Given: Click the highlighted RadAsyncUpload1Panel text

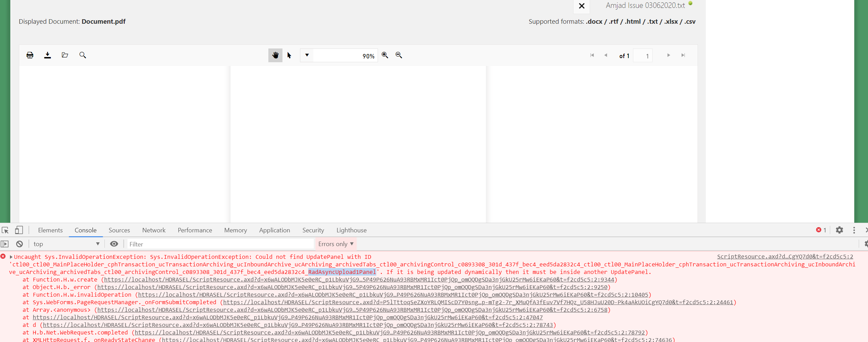Looking at the screenshot, I should tap(342, 272).
